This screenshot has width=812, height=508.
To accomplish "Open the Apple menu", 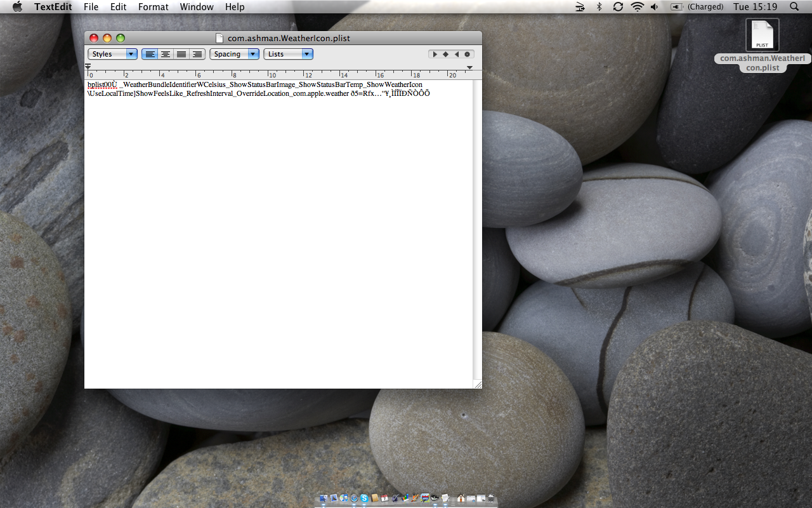I will [x=17, y=7].
